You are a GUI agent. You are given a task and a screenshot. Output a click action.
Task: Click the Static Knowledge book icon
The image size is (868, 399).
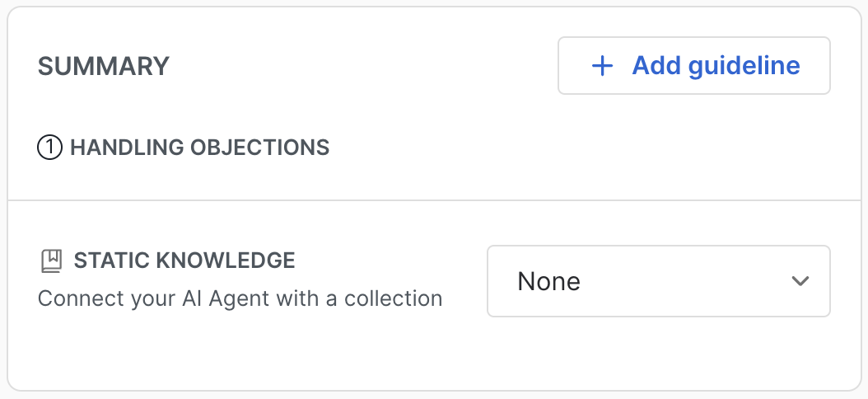[x=51, y=261]
